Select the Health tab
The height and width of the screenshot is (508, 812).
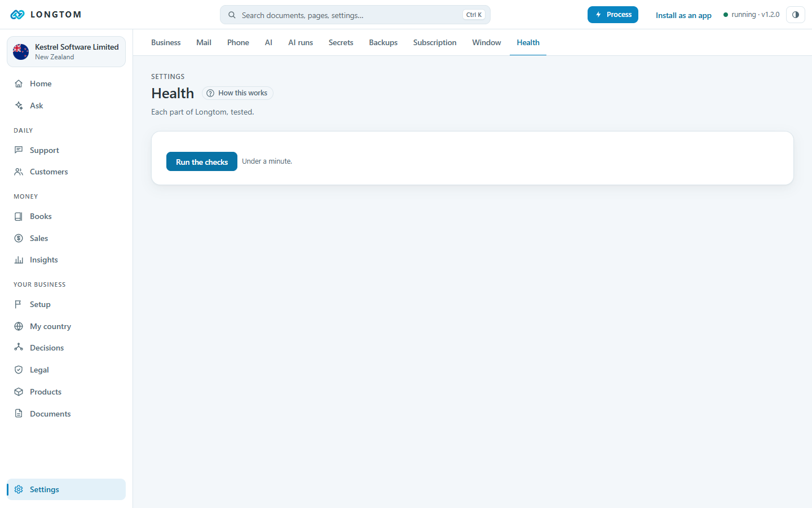click(x=528, y=42)
